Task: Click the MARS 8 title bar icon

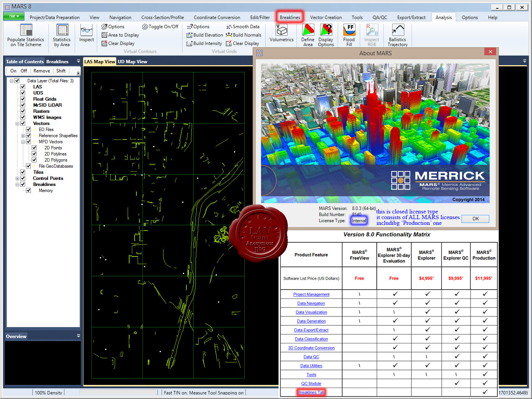Action: tap(7, 6)
